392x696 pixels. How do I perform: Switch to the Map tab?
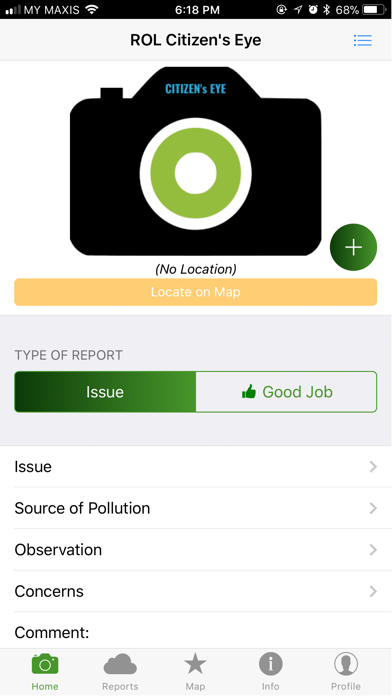point(195,672)
